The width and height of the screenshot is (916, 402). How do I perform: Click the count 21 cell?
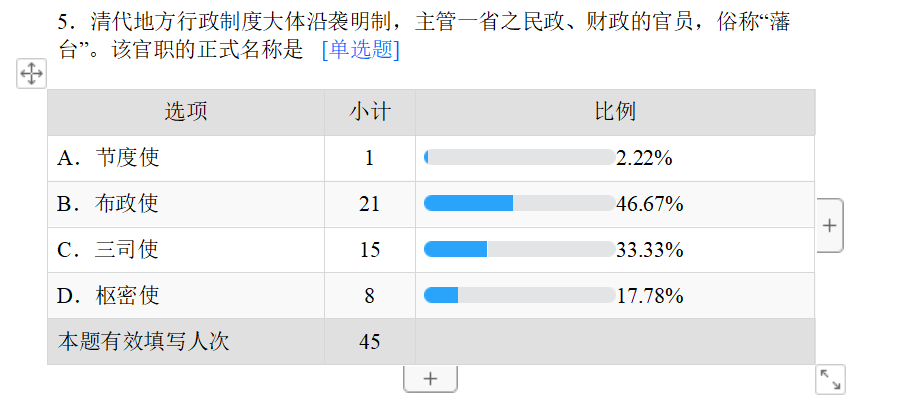tap(370, 204)
